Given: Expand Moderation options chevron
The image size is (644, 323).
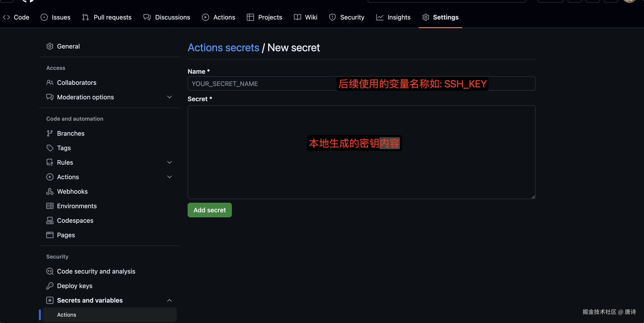Looking at the screenshot, I should coord(169,97).
